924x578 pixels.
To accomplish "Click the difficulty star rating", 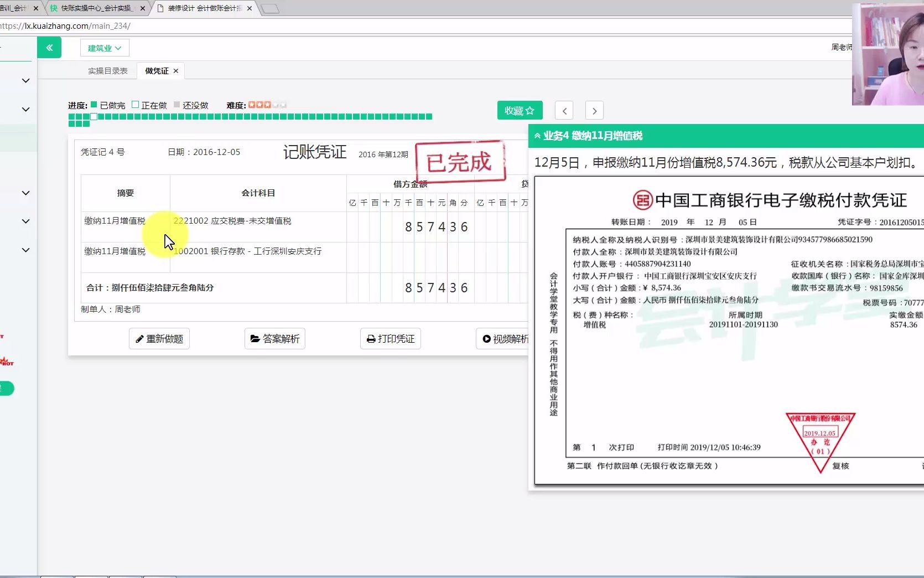I will pos(267,105).
